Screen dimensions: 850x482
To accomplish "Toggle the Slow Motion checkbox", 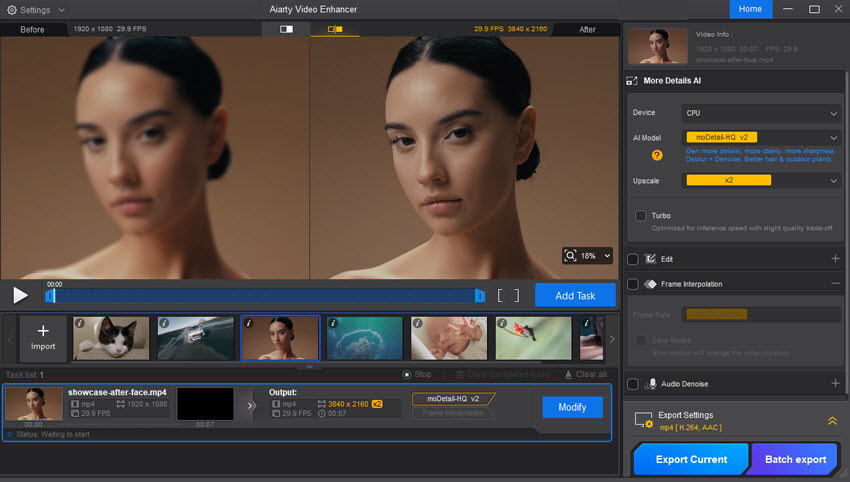I will pos(640,340).
